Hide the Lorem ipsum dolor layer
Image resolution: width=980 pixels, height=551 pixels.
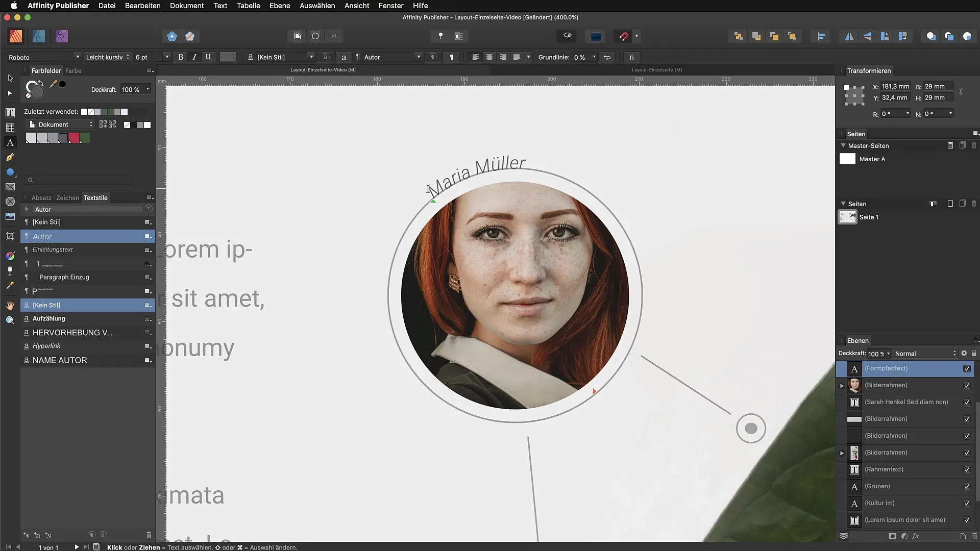[967, 520]
